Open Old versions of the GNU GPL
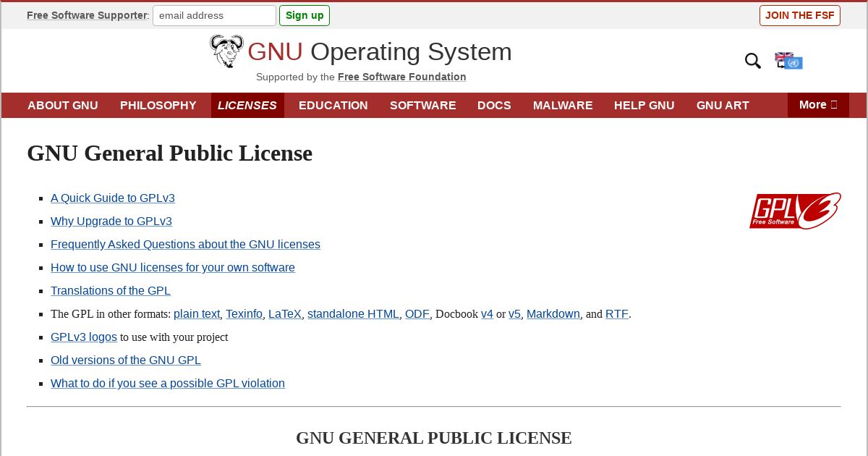The height and width of the screenshot is (456, 868). [126, 360]
